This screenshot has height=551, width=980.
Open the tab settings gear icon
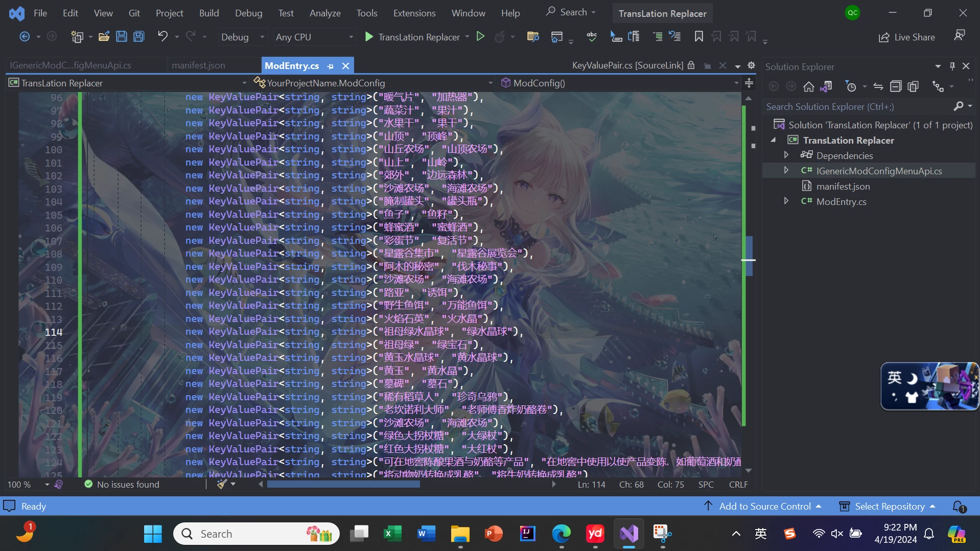(751, 65)
